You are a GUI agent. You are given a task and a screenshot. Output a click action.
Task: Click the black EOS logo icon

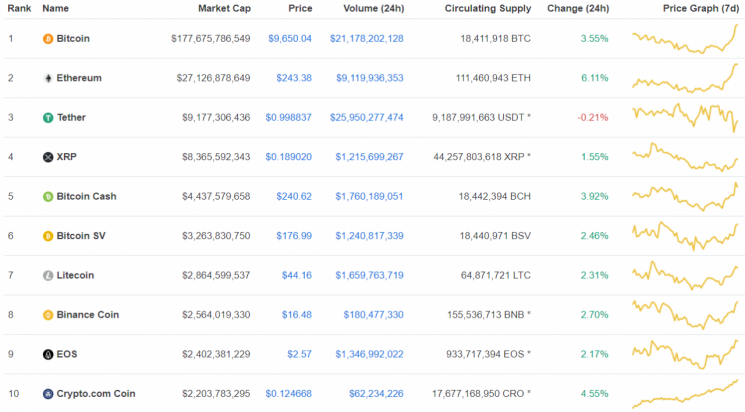[x=48, y=355]
